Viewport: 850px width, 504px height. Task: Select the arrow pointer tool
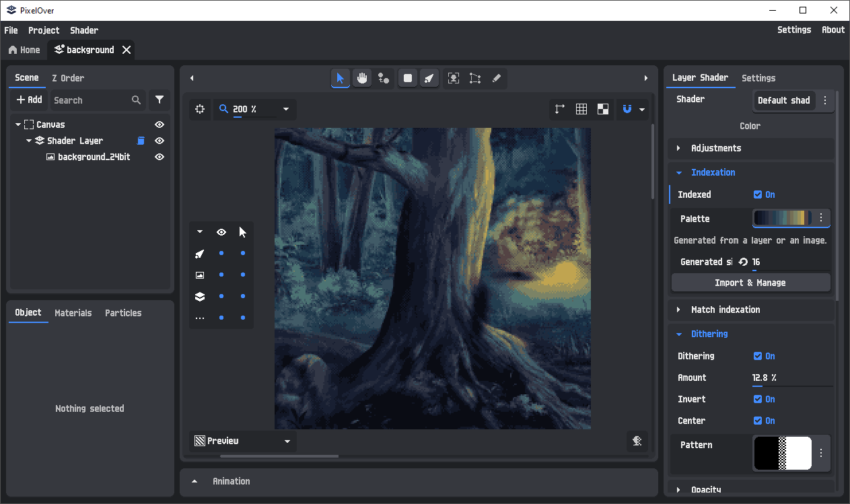(340, 78)
